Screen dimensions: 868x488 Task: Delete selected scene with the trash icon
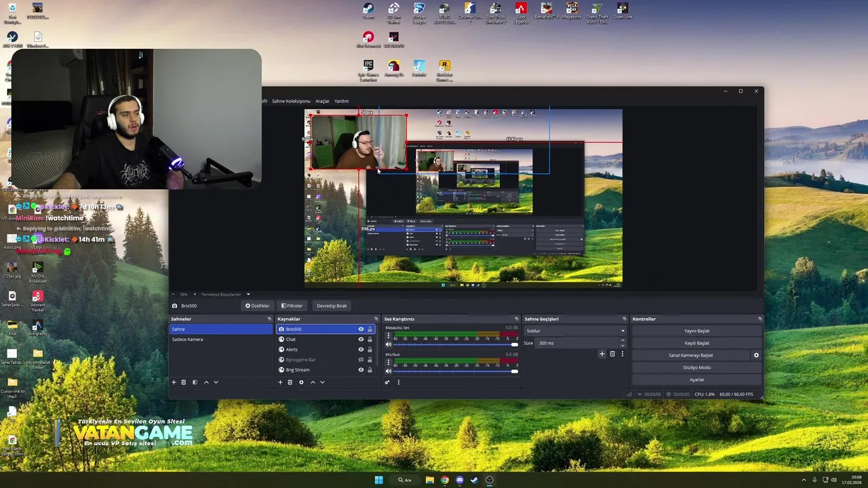(183, 382)
